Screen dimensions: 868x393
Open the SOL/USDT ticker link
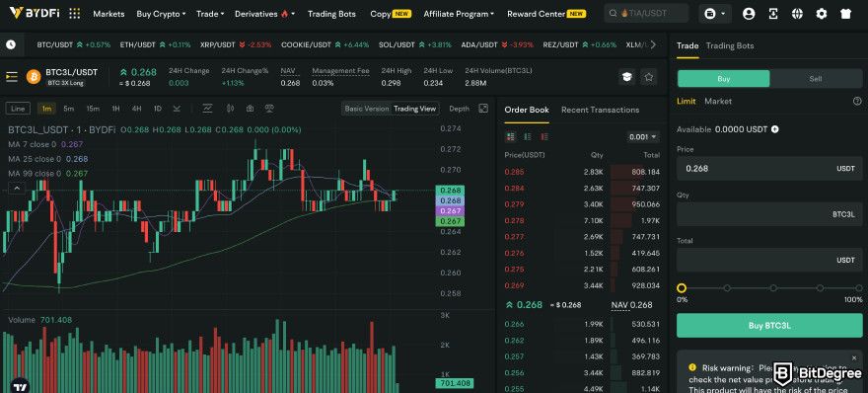[415, 44]
